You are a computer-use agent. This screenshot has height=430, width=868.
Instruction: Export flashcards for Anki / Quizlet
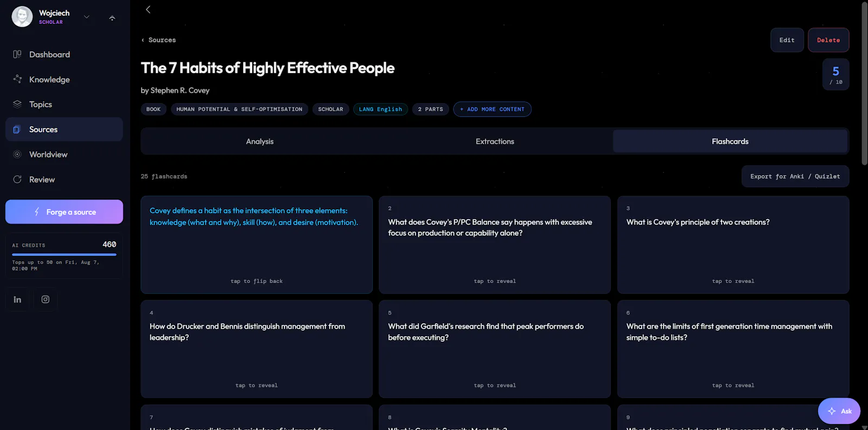pyautogui.click(x=795, y=176)
